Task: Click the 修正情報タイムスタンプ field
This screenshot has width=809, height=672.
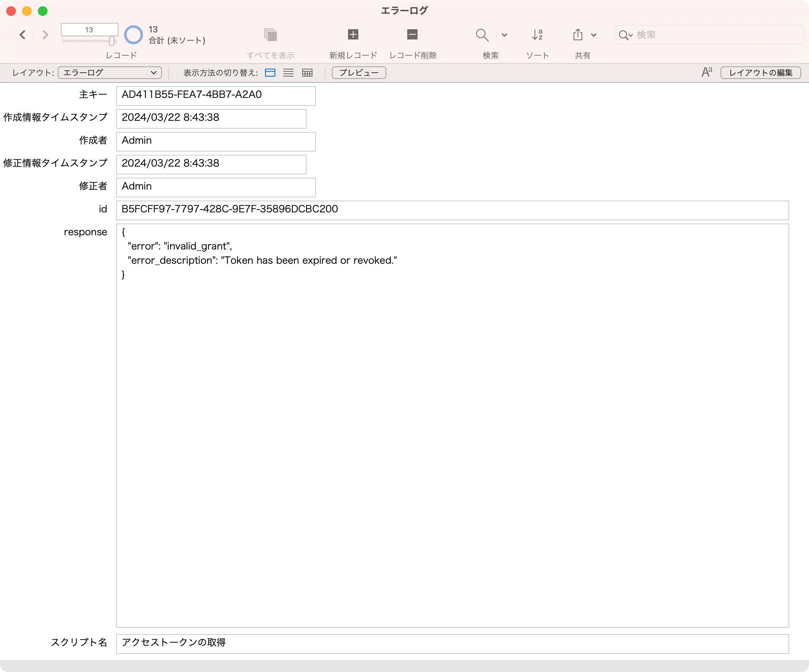Action: 211,165
